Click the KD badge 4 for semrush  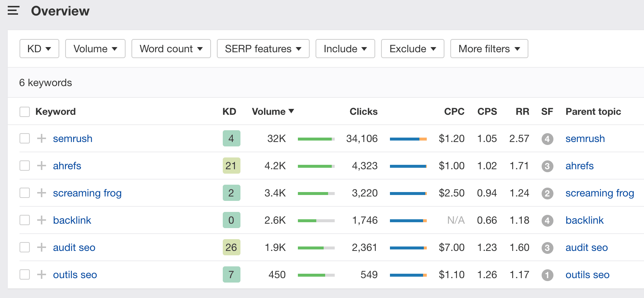point(231,138)
